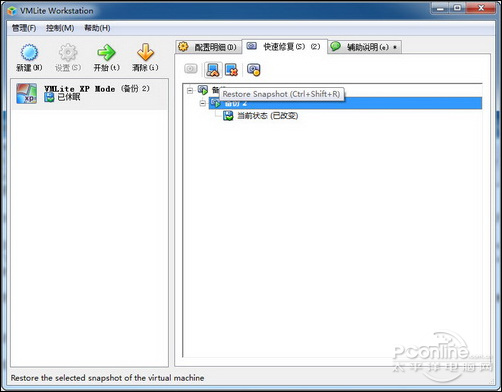Viewport: 502px width, 392px height.
Task: Switch to the 辅助说明(e) tab
Action: pyautogui.click(x=365, y=47)
